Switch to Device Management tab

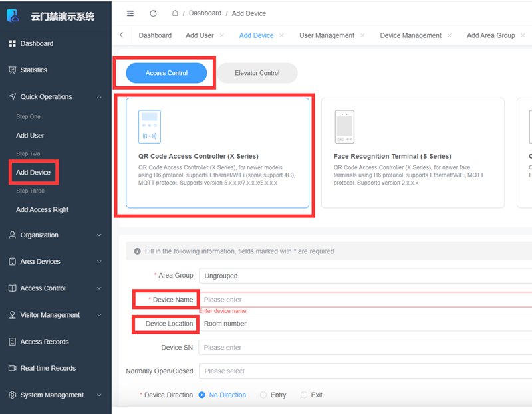click(410, 35)
